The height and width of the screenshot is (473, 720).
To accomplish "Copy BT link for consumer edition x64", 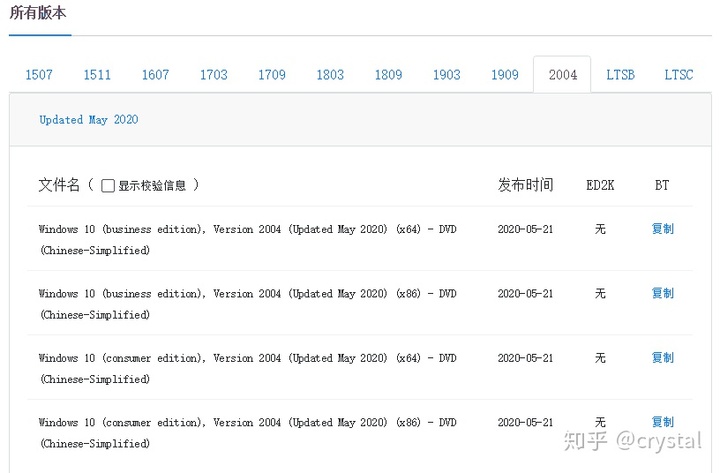I will [662, 357].
